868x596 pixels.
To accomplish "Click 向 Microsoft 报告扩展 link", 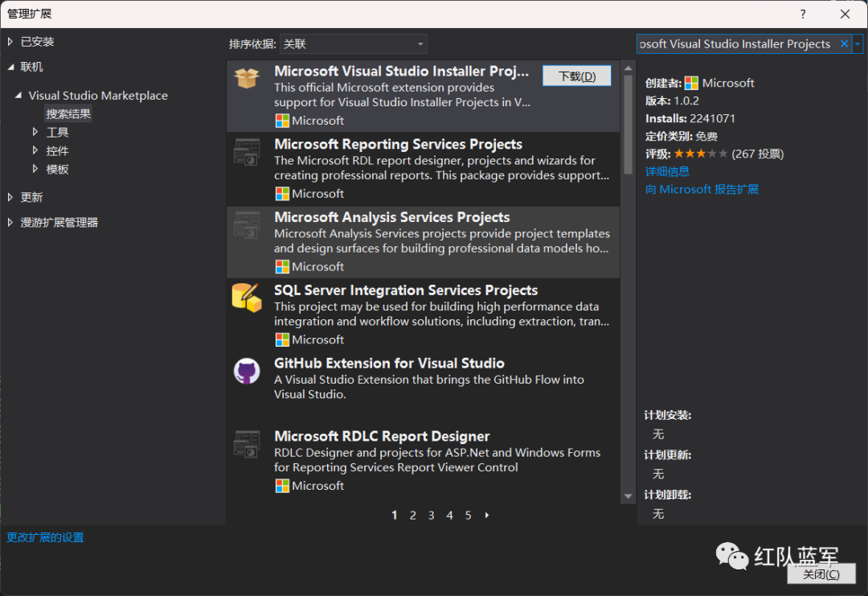I will [x=702, y=190].
